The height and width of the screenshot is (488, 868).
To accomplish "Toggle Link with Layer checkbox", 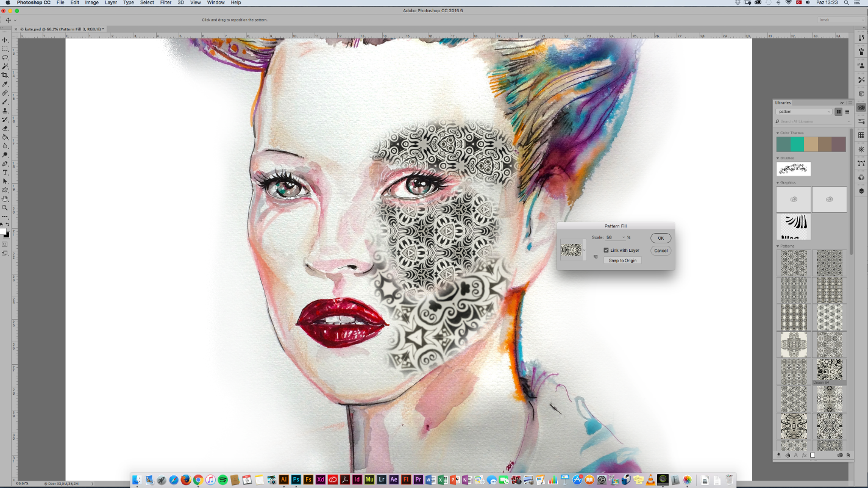I will pos(606,250).
